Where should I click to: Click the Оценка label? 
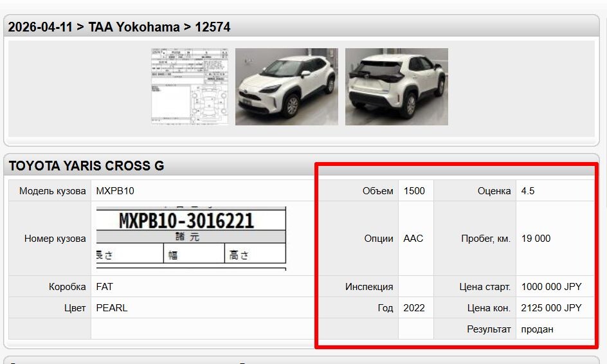(x=494, y=191)
